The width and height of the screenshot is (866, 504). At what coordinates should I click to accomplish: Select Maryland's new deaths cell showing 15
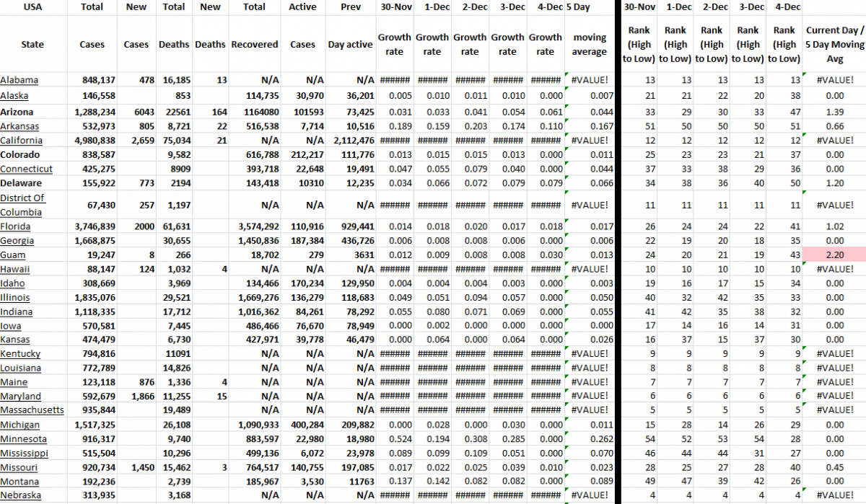coord(222,396)
